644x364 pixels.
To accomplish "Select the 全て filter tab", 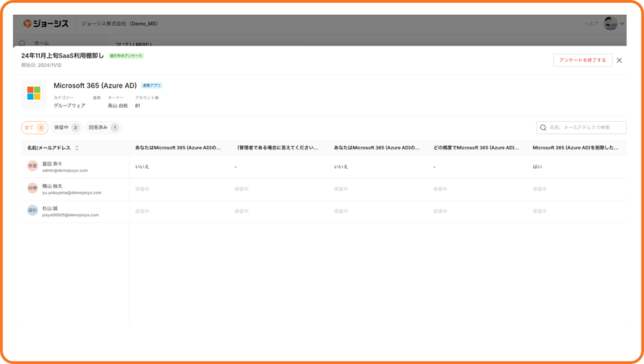I will coord(34,128).
